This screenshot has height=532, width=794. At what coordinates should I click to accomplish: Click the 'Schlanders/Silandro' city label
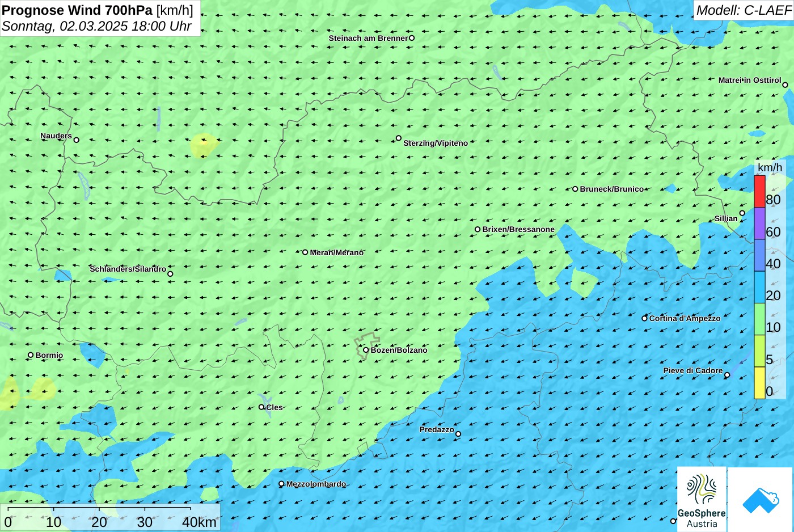point(128,269)
